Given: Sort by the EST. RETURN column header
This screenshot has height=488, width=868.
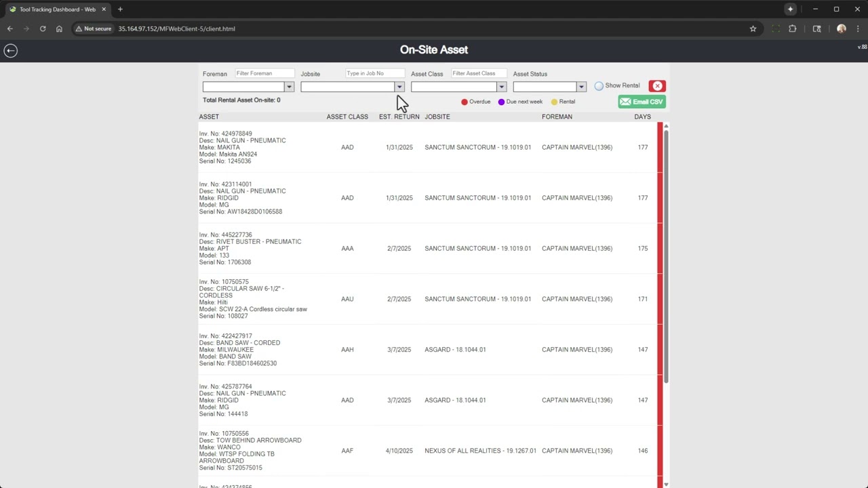Looking at the screenshot, I should 399,117.
